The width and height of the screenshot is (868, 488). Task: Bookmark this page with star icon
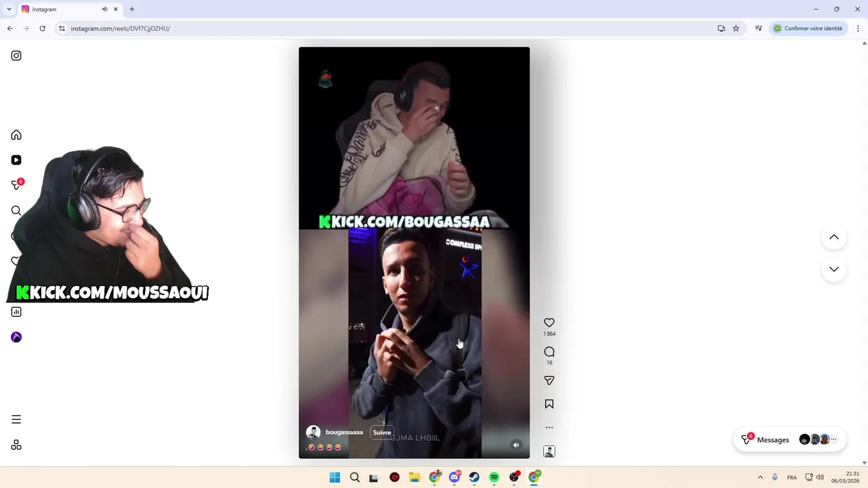point(736,28)
